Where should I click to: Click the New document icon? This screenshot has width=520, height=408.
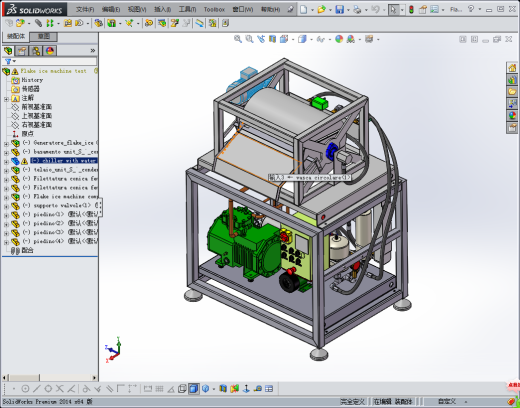303,9
